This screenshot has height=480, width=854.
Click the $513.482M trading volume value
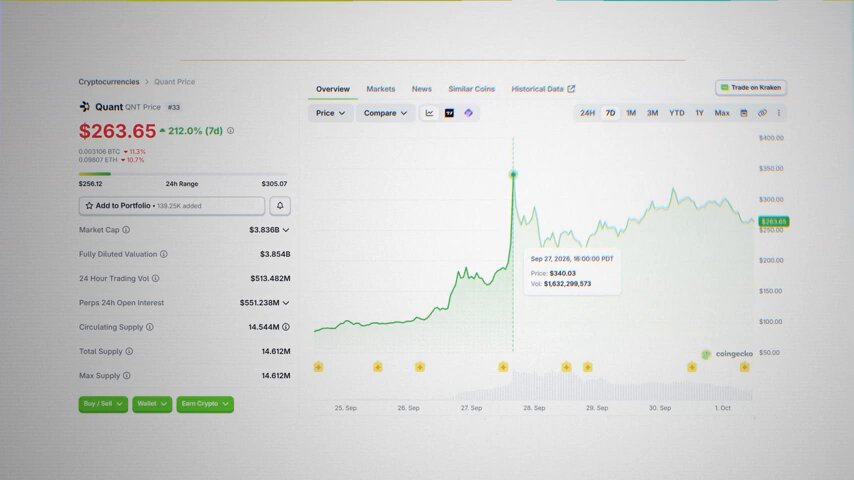[x=270, y=278]
